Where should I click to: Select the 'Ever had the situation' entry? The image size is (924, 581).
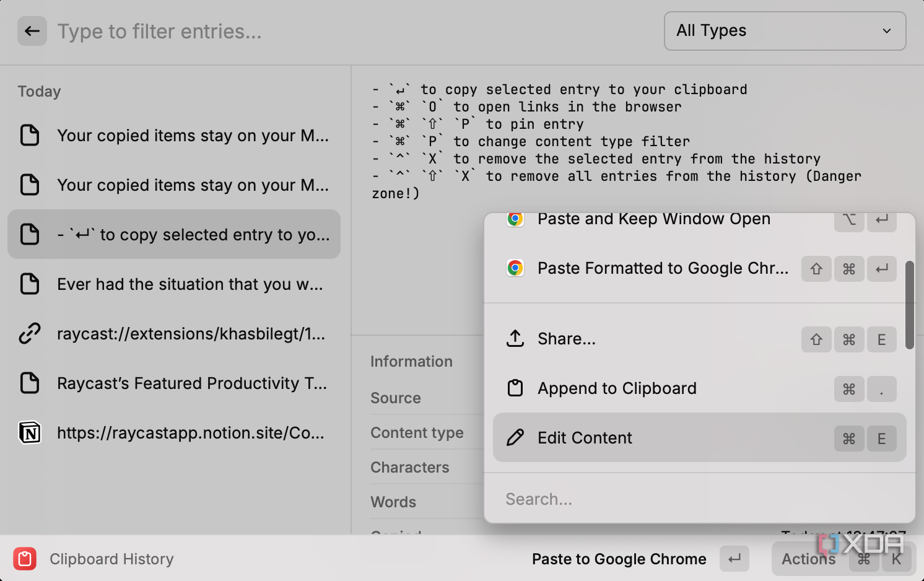point(174,284)
